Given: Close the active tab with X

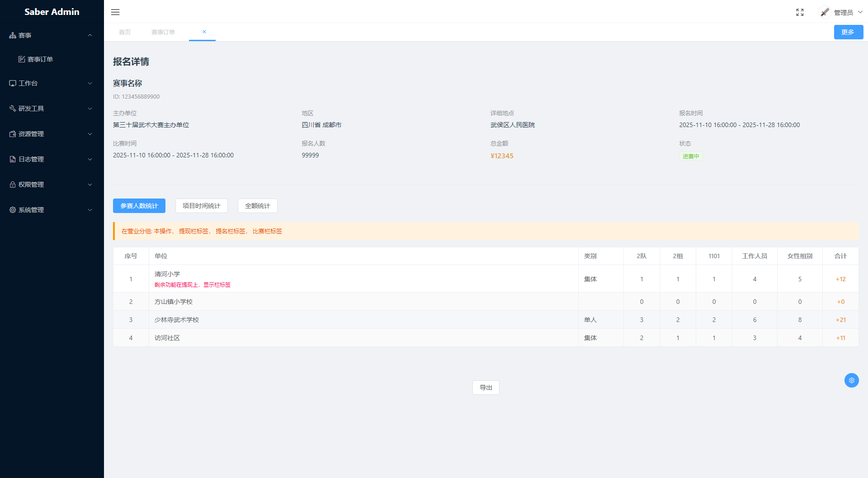Looking at the screenshot, I should click(x=204, y=32).
